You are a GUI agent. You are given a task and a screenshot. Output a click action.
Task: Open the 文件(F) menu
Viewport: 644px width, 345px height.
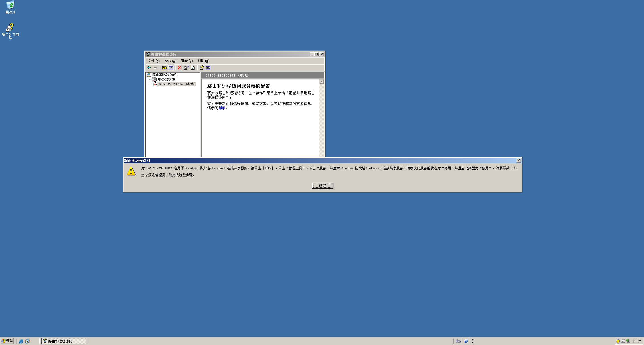tap(153, 61)
